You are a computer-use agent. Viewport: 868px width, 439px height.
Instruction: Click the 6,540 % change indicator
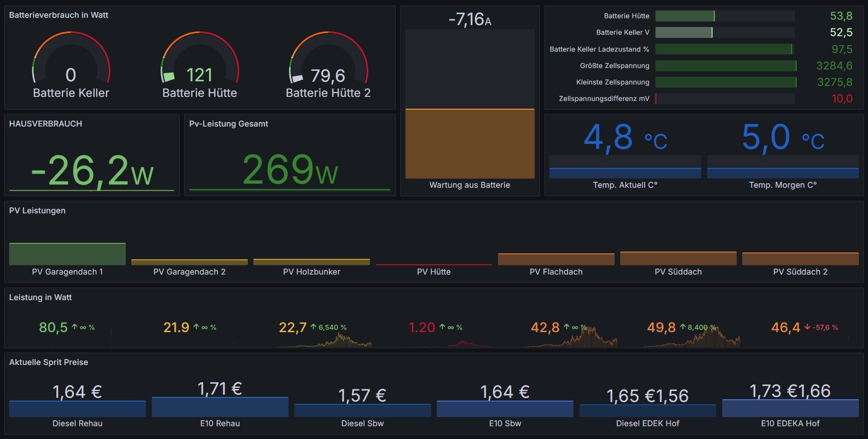pos(328,328)
